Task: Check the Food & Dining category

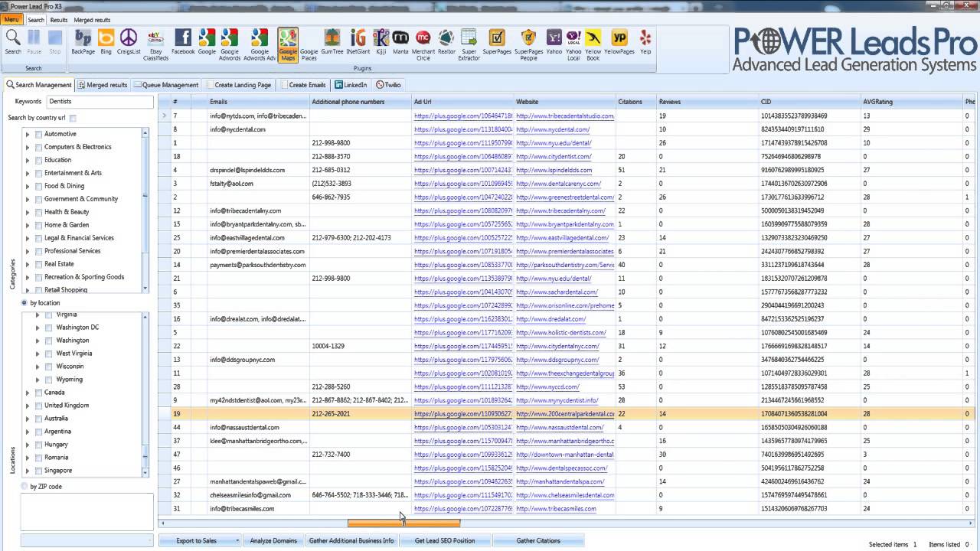Action: 38,186
